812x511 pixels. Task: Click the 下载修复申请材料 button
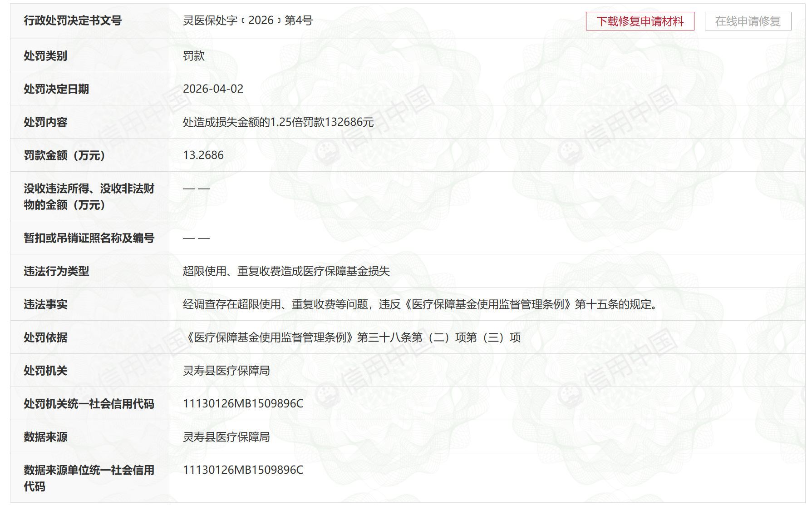tap(640, 21)
